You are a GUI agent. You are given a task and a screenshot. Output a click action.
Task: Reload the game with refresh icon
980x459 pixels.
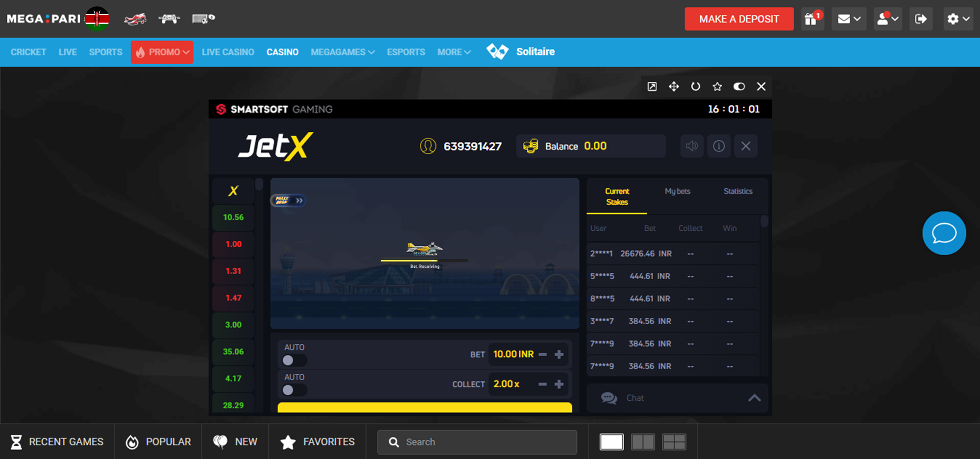pos(696,87)
